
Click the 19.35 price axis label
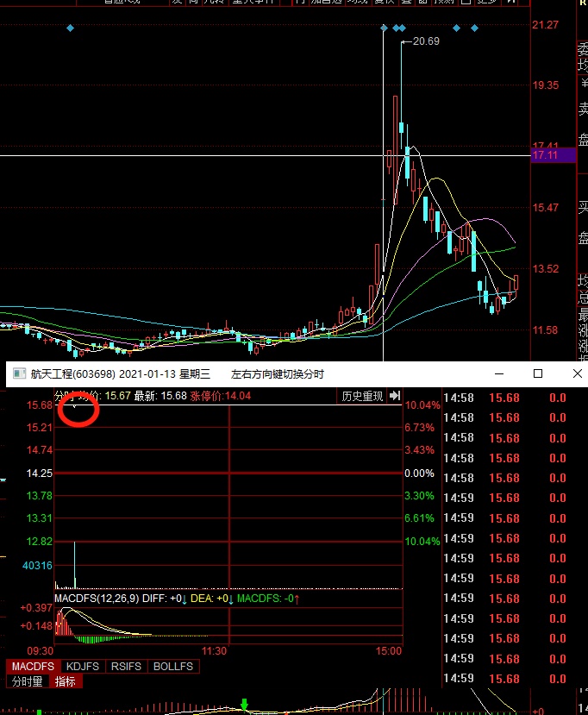tap(546, 85)
